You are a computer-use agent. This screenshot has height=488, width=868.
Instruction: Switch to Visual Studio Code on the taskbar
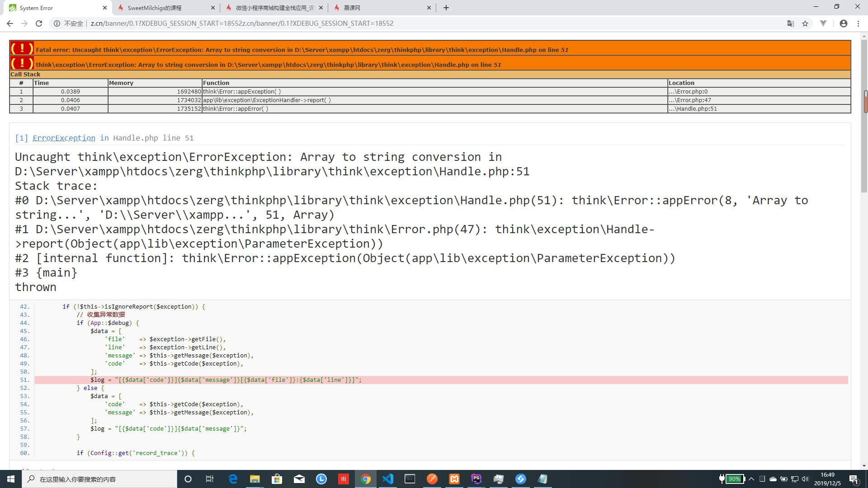point(388,479)
